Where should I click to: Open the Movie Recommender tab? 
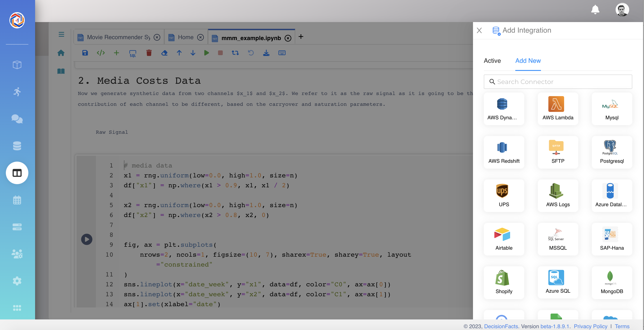(118, 37)
